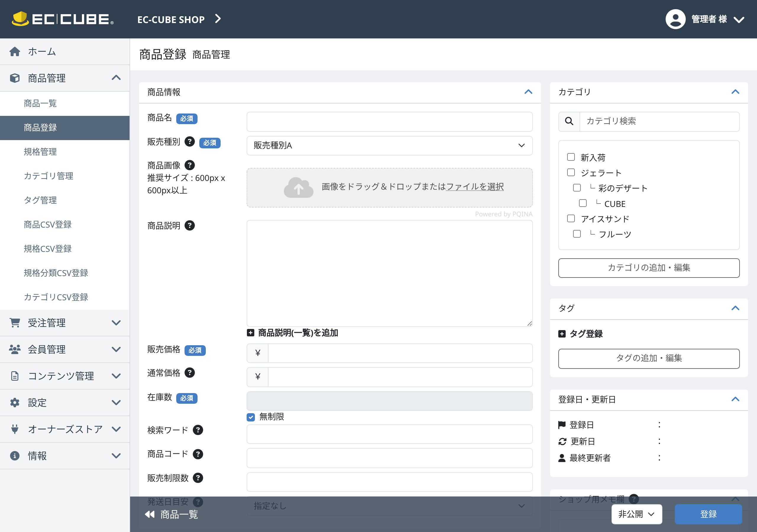Check the ジェラート category
The height and width of the screenshot is (532, 757).
(571, 173)
